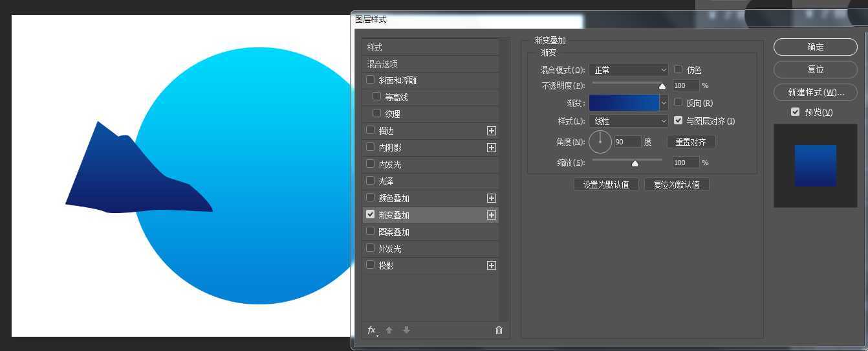The width and height of the screenshot is (868, 351).
Task: Add another 投影 effect with plus icon
Action: [492, 266]
